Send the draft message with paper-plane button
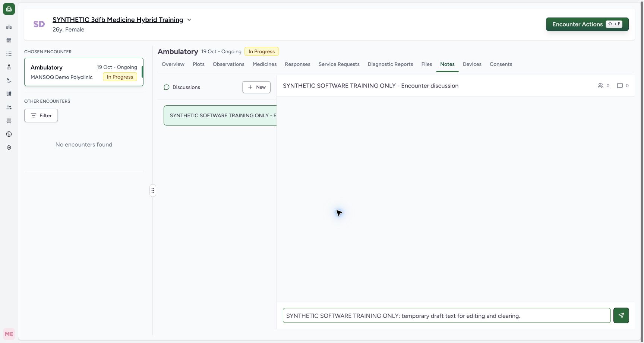This screenshot has height=343, width=644. [x=621, y=315]
